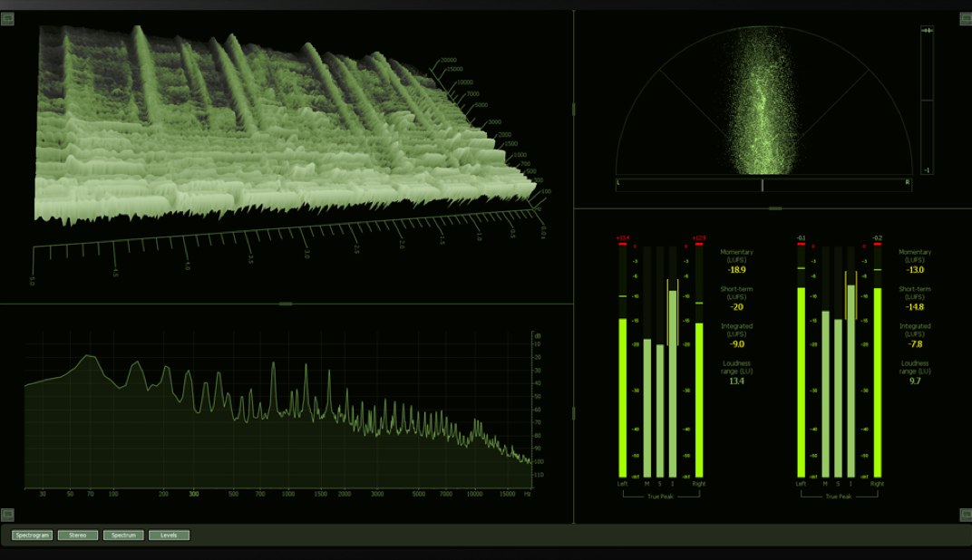Click the red +12.9 peak readout

coord(698,238)
